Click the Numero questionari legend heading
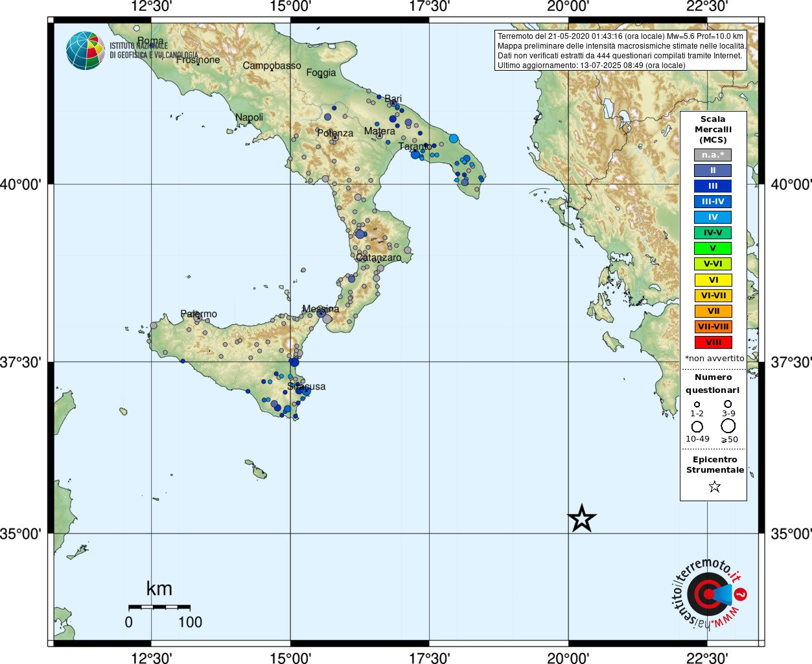Image resolution: width=812 pixels, height=664 pixels. pyautogui.click(x=713, y=383)
